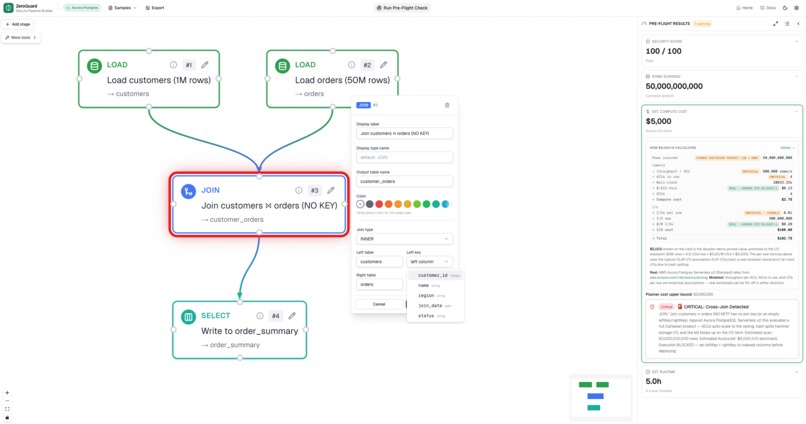The image size is (806, 424).
Task: Collapse pre-flight panel with left arrow
Action: 798,24
